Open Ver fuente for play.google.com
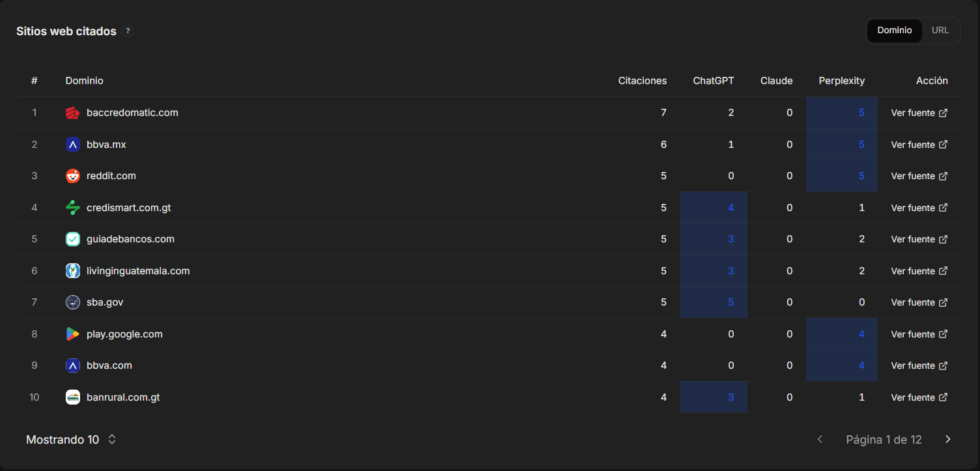980x471 pixels. 919,334
